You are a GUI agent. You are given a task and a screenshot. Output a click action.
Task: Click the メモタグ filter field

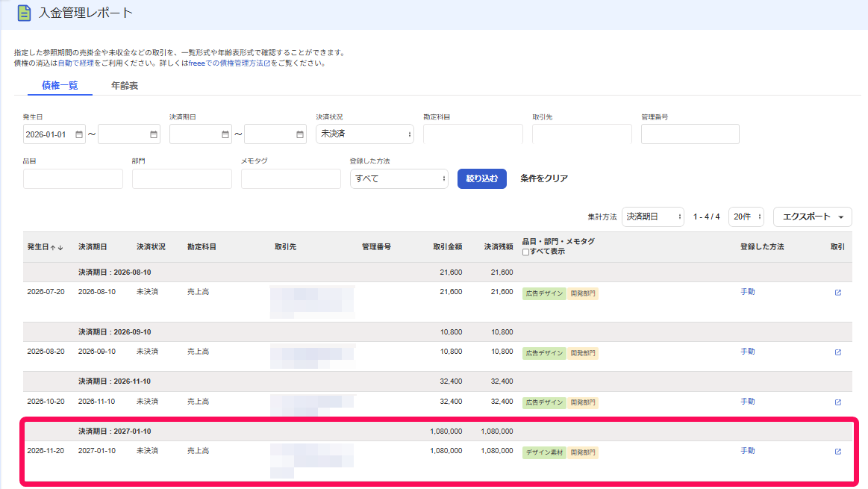click(x=291, y=179)
